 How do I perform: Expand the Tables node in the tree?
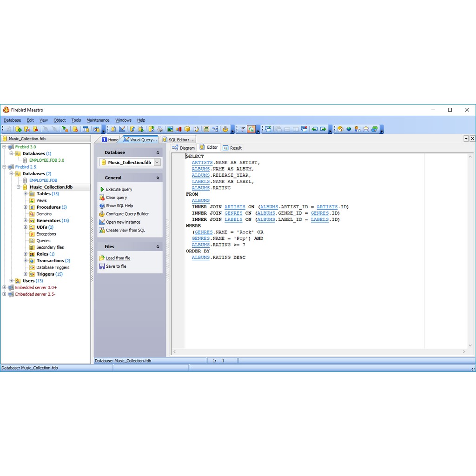(26, 194)
